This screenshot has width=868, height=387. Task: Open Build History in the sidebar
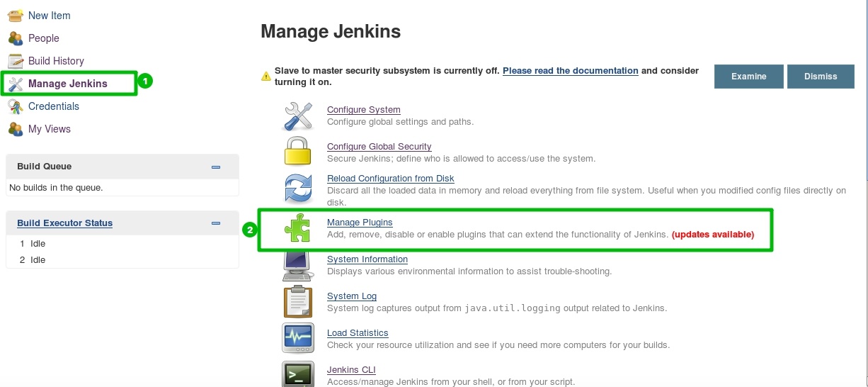tap(56, 61)
